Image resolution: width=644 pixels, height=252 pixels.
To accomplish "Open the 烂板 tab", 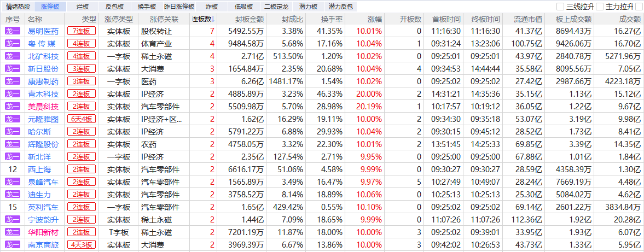I will click(83, 7).
